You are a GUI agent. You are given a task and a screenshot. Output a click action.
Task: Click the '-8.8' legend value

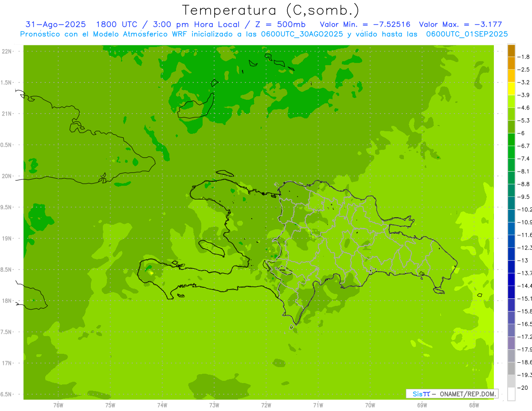pos(524,184)
